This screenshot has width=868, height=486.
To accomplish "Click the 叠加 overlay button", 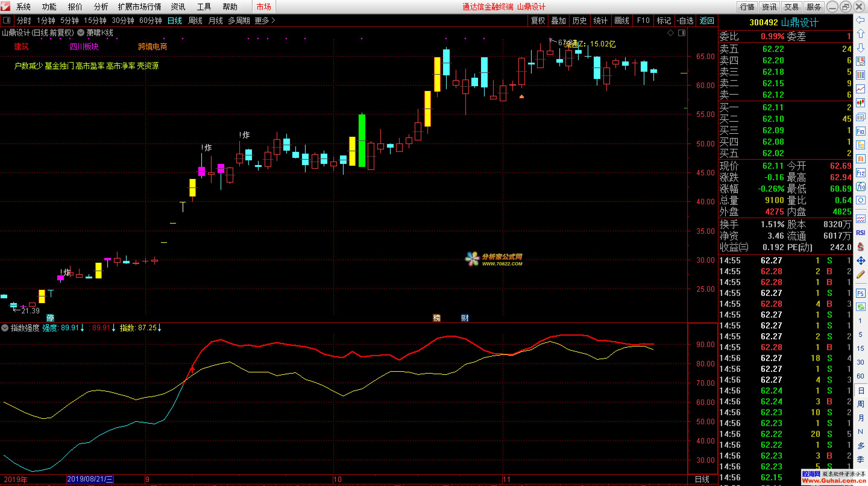I will (558, 21).
